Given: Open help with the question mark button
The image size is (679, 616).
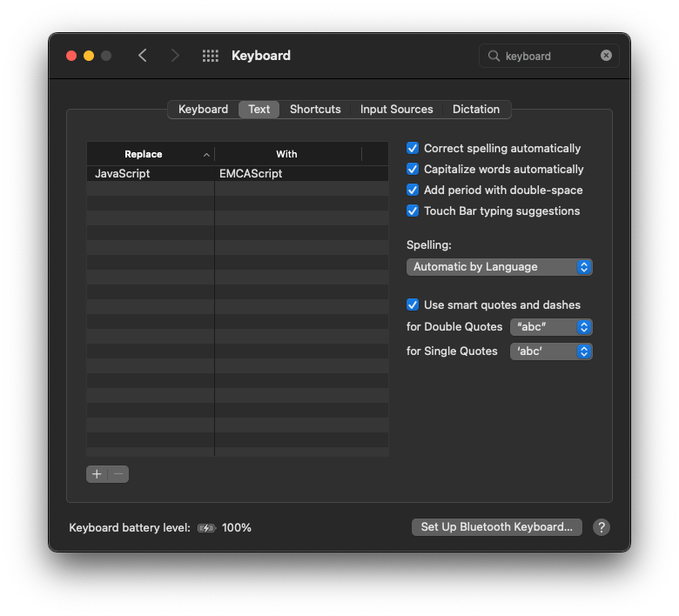Looking at the screenshot, I should click(x=601, y=527).
